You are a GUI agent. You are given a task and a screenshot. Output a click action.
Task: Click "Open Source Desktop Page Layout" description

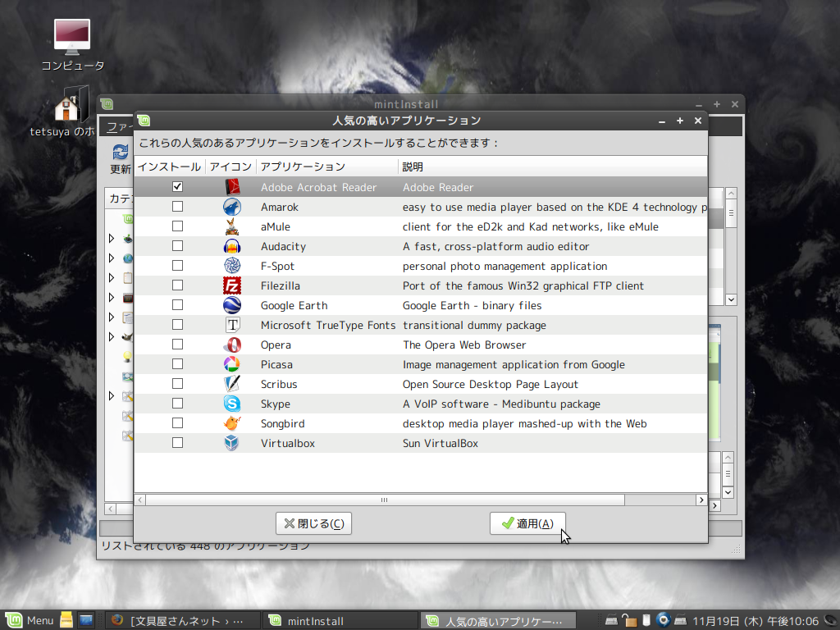(x=491, y=385)
